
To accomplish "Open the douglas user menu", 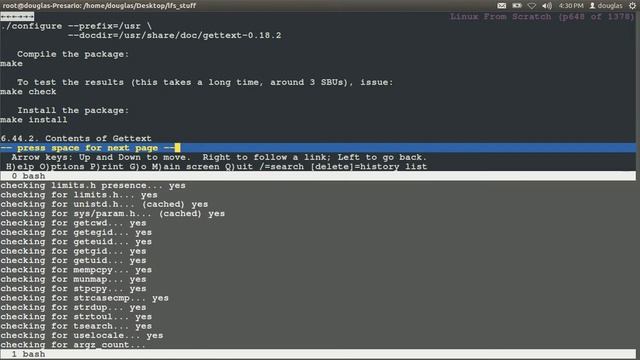I will [606, 6].
